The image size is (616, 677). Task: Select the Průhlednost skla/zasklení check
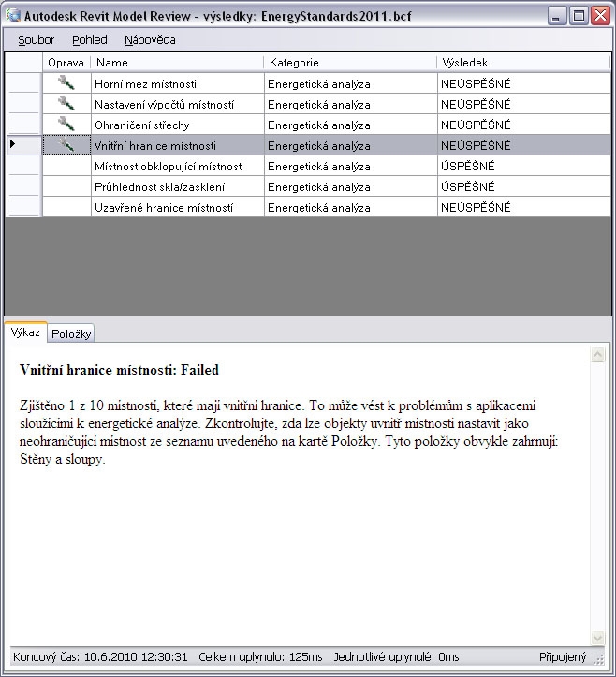[178, 187]
